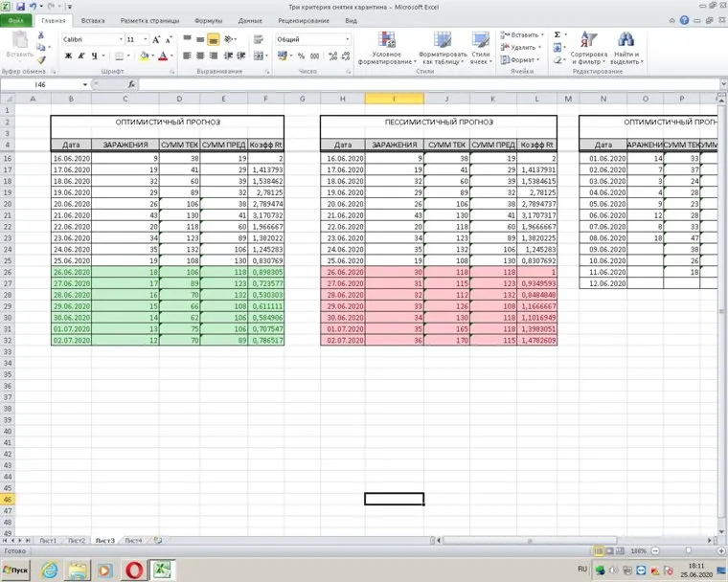Click the fill color bucket swatch
This screenshot has height=582, width=728.
[x=143, y=56]
